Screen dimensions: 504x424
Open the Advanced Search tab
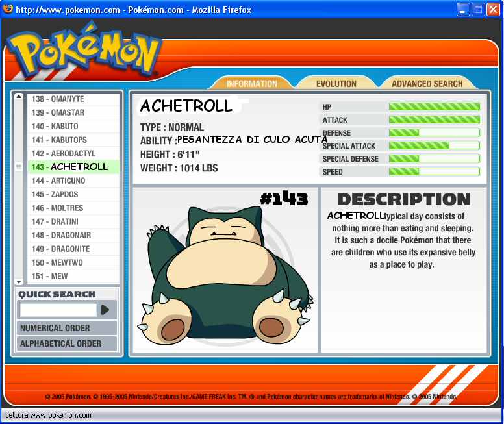(x=427, y=84)
